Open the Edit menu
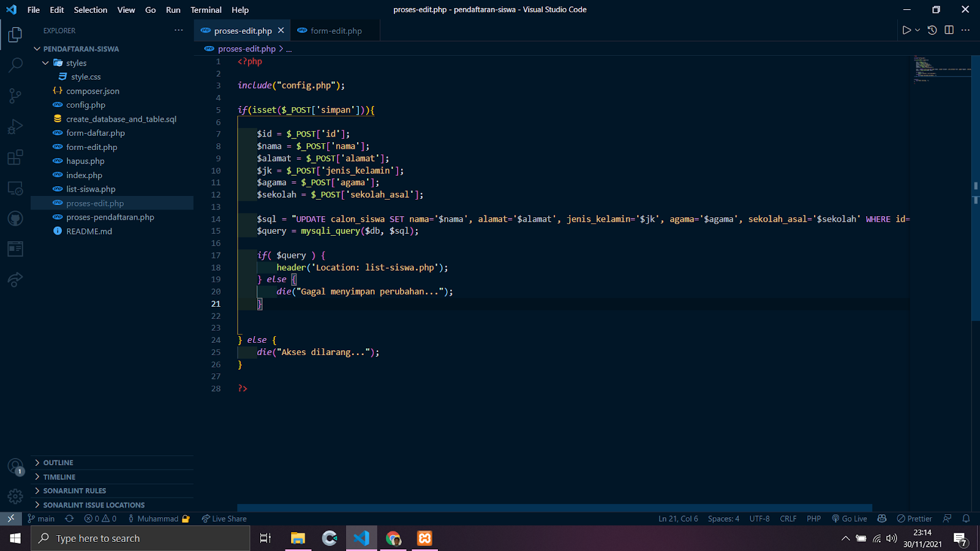The image size is (980, 551). pos(57,10)
